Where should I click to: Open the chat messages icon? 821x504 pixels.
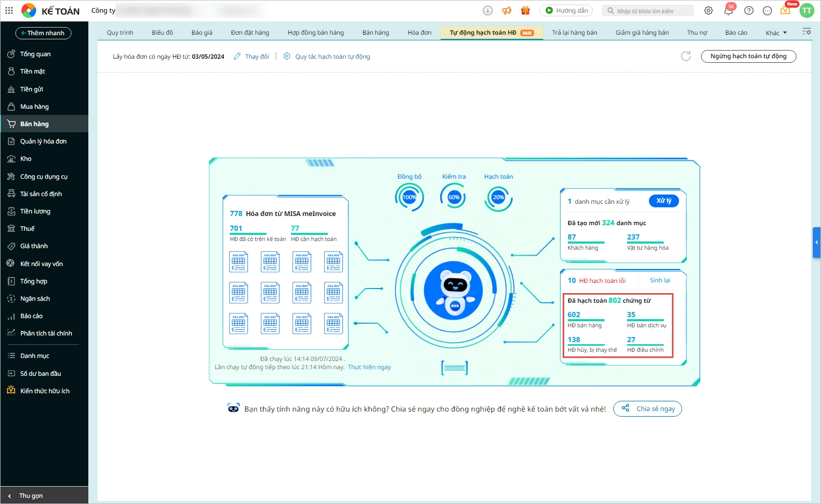767,11
